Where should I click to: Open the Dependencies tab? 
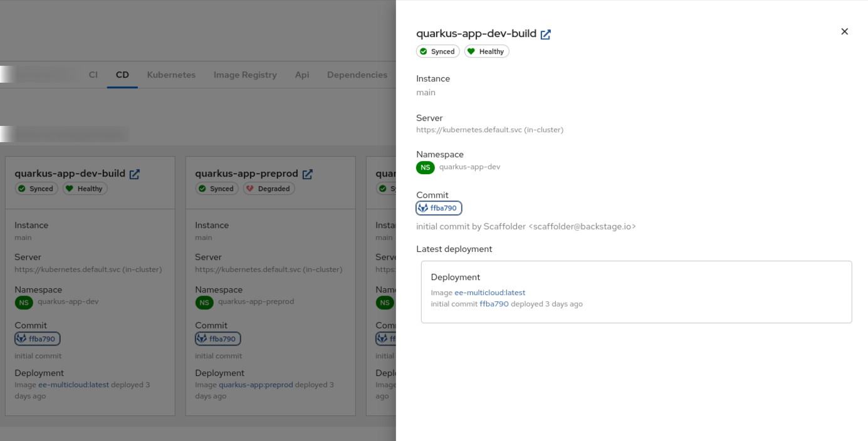(357, 75)
